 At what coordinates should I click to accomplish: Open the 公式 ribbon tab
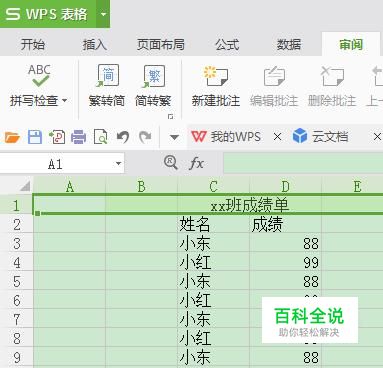(x=227, y=44)
